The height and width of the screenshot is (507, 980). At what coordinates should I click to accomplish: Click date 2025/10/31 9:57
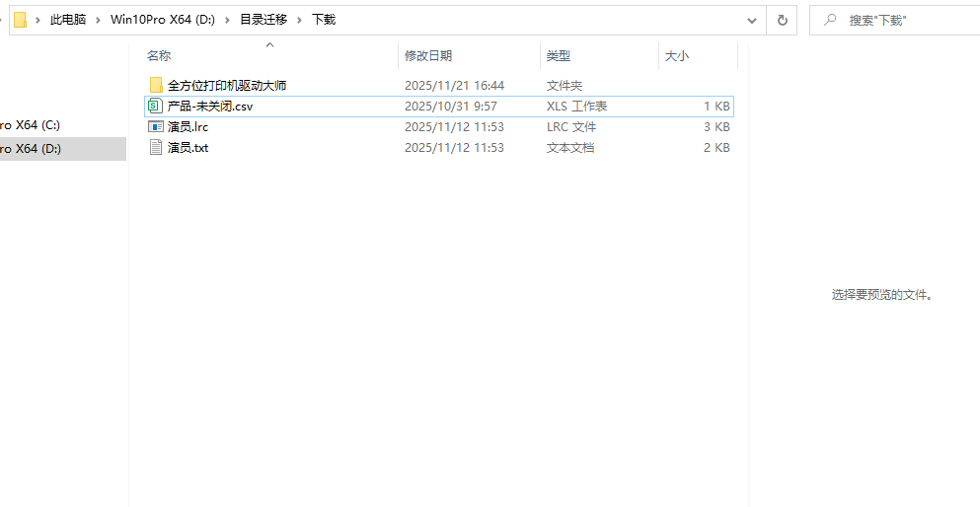point(451,107)
